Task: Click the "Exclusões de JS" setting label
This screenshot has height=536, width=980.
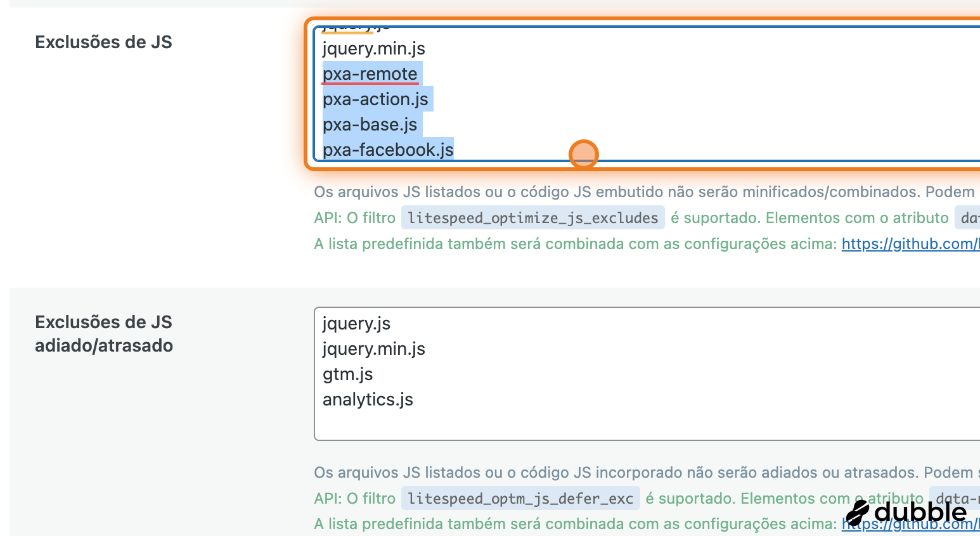Action: click(103, 42)
